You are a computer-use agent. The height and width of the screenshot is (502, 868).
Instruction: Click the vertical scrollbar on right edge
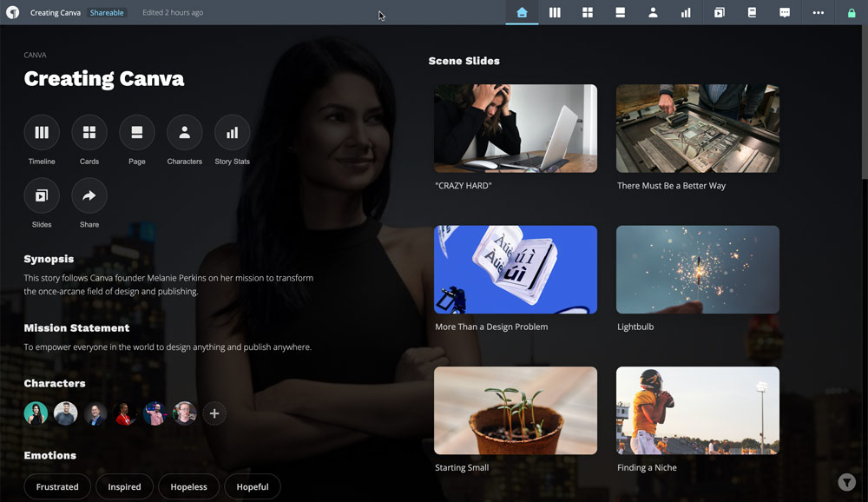[865, 102]
